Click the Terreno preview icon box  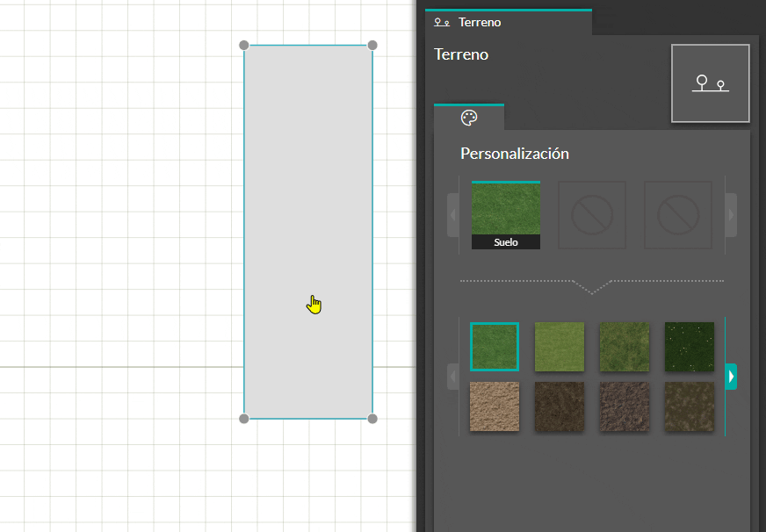click(x=711, y=83)
